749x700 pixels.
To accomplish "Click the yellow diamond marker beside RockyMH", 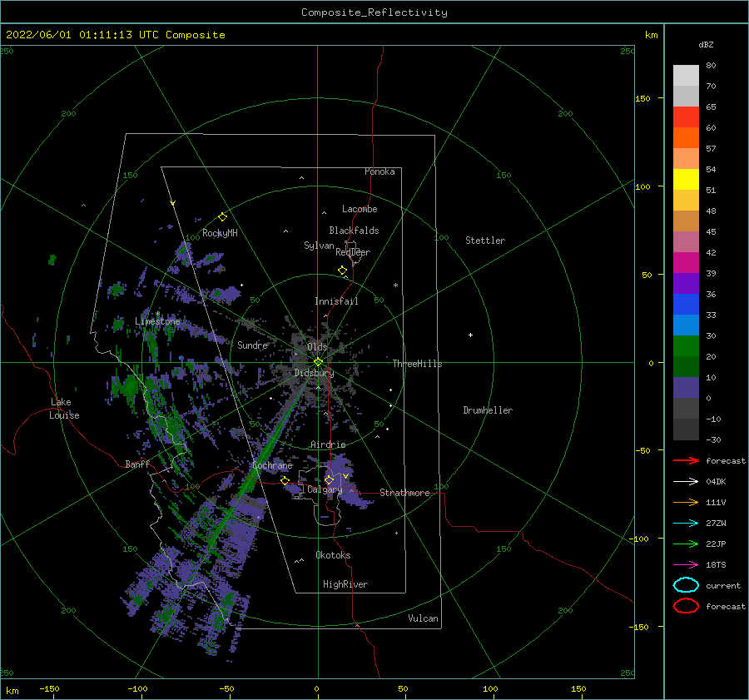I will coord(222,217).
